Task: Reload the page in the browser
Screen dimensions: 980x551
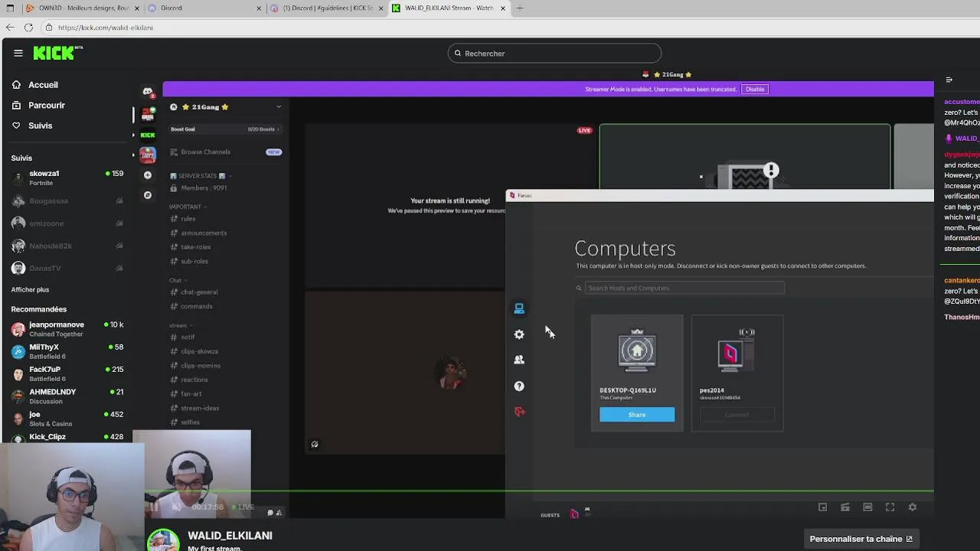Action: point(28,28)
